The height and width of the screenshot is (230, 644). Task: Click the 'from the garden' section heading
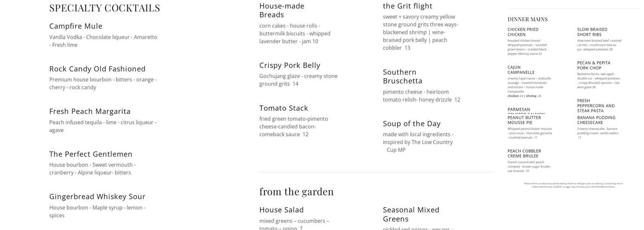tap(297, 191)
